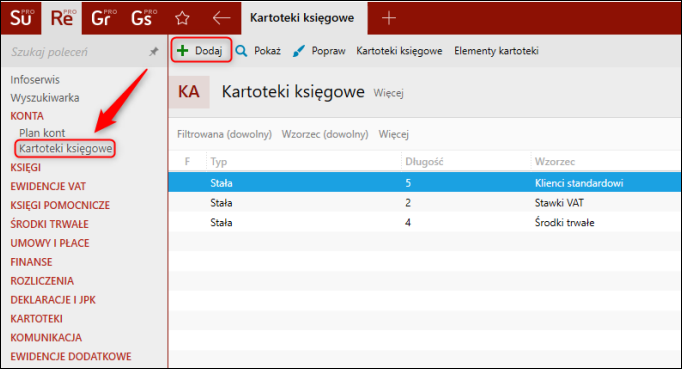Open the Gr PRO module
682x369 pixels.
click(x=103, y=18)
